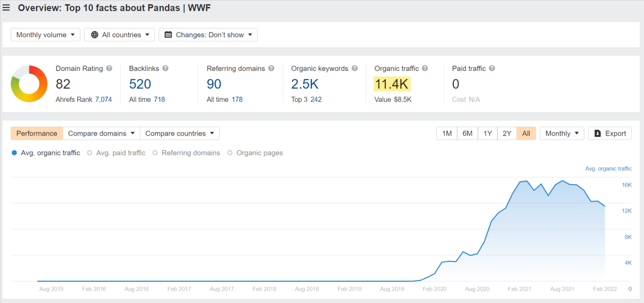Click the Domain Rating help icon

109,68
